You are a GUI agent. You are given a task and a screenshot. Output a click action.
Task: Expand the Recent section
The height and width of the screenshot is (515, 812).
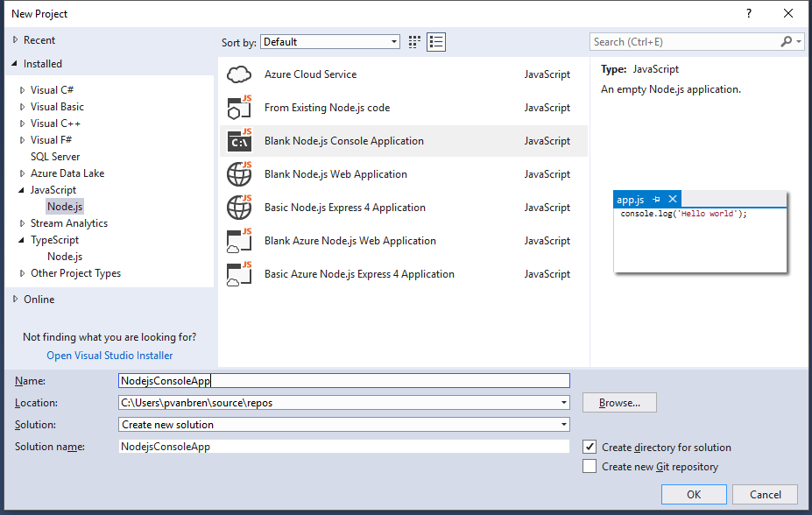(16, 40)
